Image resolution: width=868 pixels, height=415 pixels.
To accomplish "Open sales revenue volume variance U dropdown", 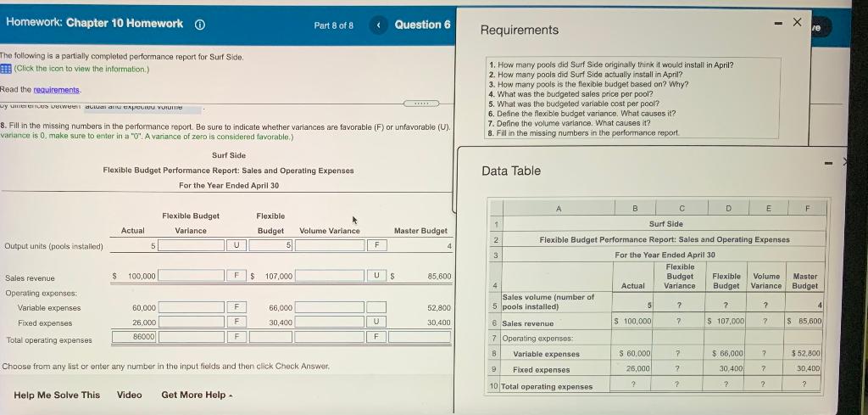I will click(376, 275).
